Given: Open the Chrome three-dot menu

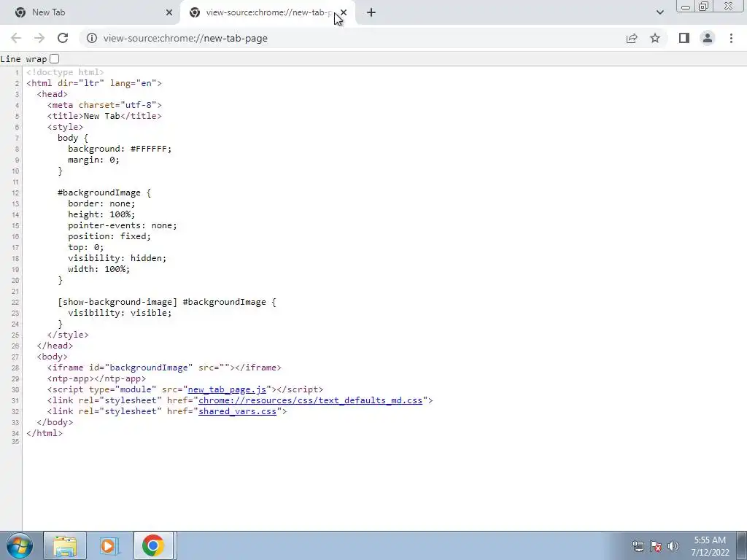Looking at the screenshot, I should click(x=731, y=38).
